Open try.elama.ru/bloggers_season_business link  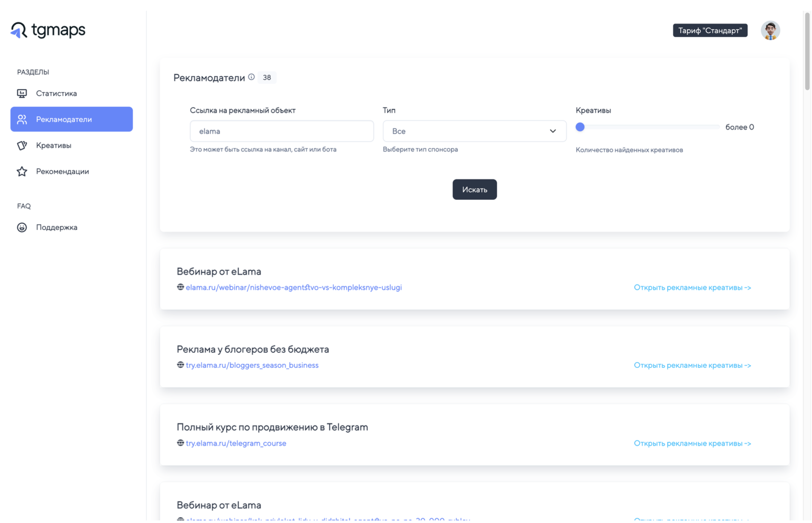click(x=252, y=365)
